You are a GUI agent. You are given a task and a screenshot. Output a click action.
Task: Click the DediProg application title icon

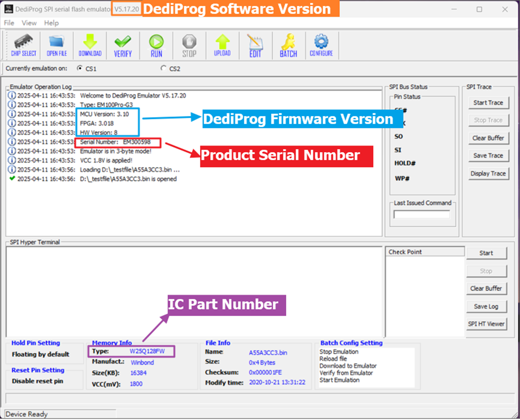pos(9,9)
